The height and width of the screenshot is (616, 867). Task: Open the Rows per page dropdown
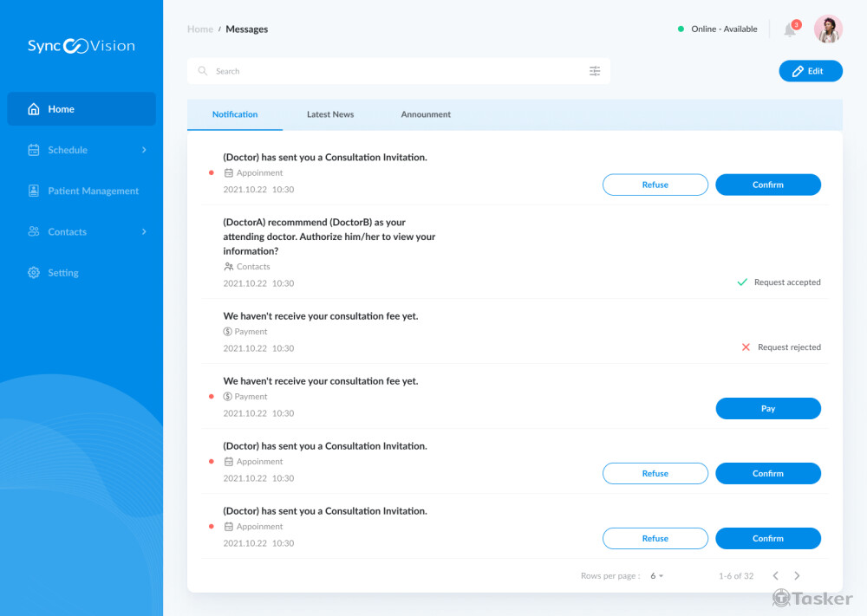pos(657,576)
